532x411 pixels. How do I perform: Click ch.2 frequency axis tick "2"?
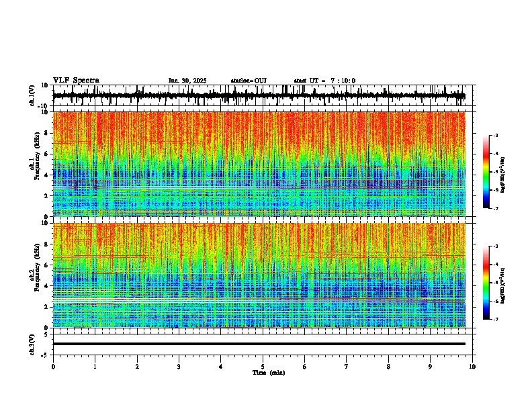tap(47, 307)
